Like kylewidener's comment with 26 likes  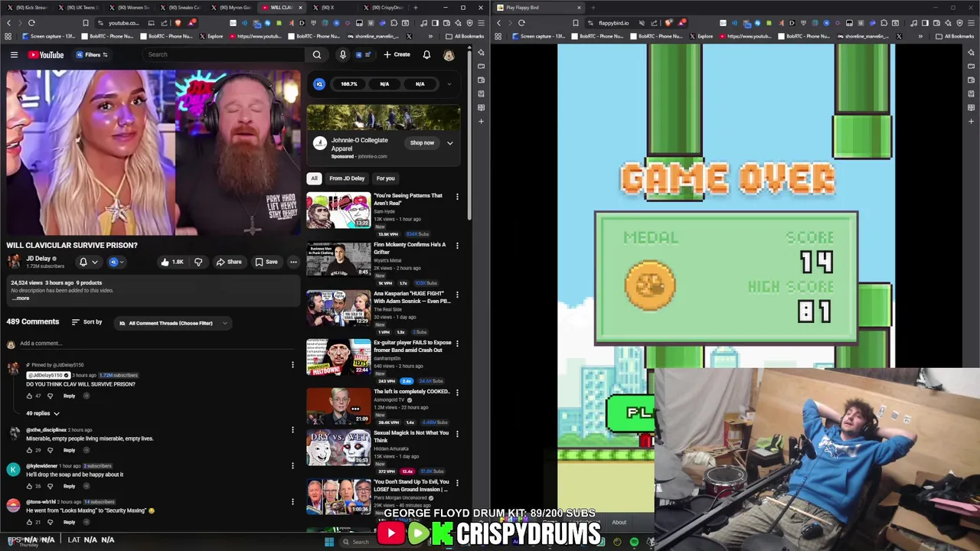click(x=29, y=486)
